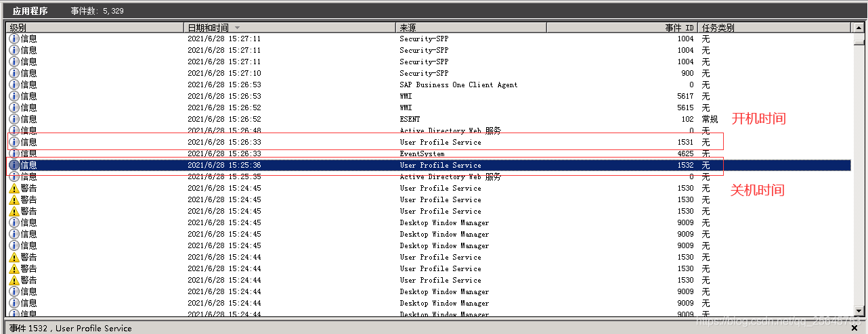Select level '信息' in ESENT row
Image resolution: width=868 pixels, height=334 pixels.
pos(28,119)
